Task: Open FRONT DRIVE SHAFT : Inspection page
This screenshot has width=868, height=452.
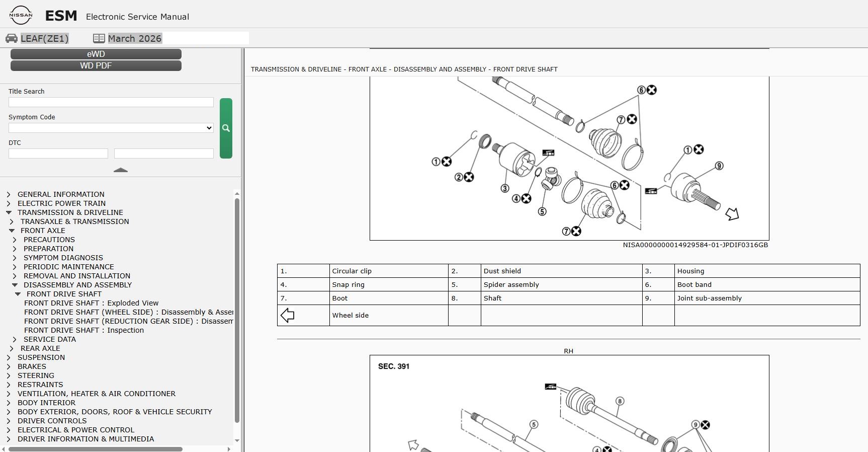Action: click(x=84, y=330)
